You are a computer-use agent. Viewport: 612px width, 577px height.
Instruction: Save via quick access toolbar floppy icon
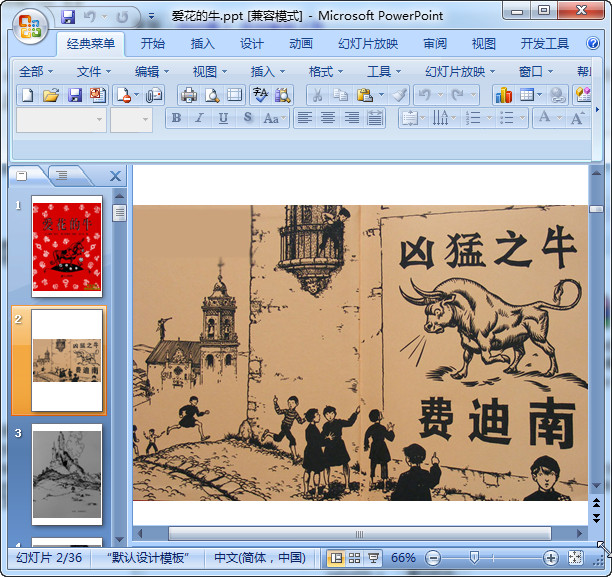[x=68, y=17]
